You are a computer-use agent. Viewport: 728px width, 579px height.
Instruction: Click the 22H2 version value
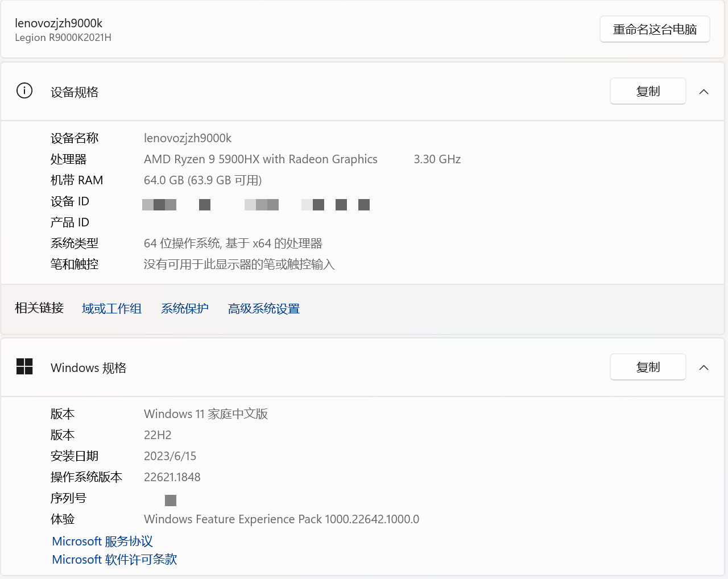coord(158,435)
